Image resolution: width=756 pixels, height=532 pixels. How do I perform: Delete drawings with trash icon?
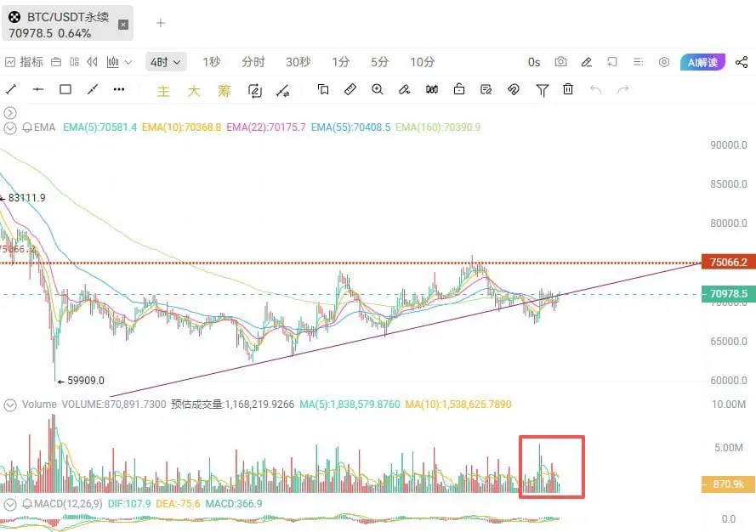[x=568, y=89]
